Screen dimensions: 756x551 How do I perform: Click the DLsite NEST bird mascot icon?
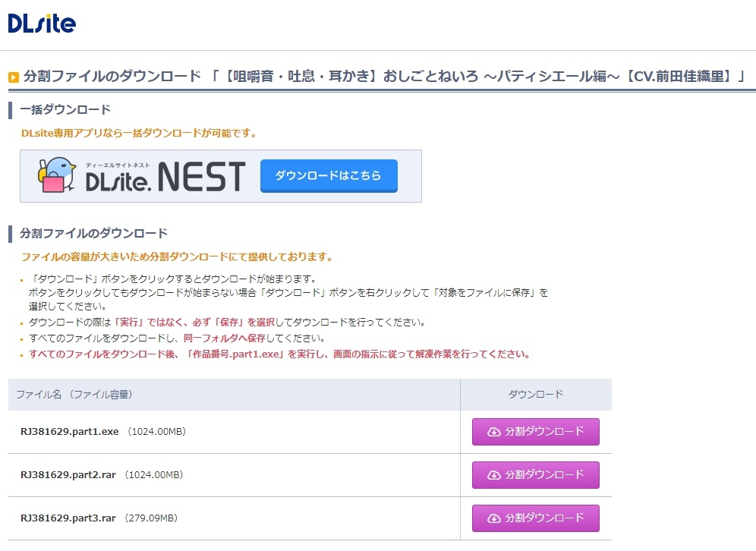(x=57, y=175)
